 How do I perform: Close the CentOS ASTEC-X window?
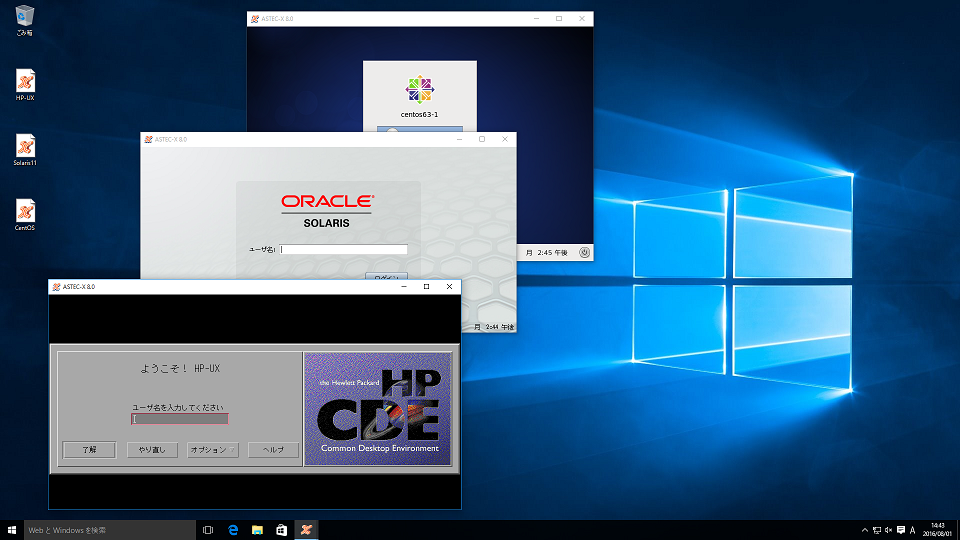[x=582, y=19]
